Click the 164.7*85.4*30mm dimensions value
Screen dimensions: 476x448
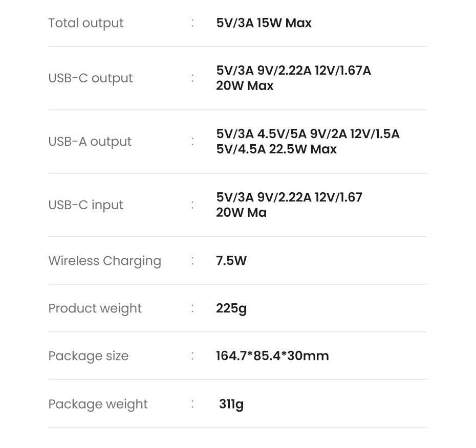272,356
